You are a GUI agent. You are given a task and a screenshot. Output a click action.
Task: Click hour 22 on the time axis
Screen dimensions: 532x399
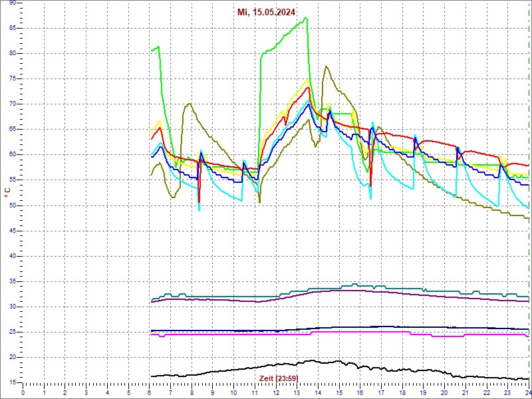click(487, 392)
